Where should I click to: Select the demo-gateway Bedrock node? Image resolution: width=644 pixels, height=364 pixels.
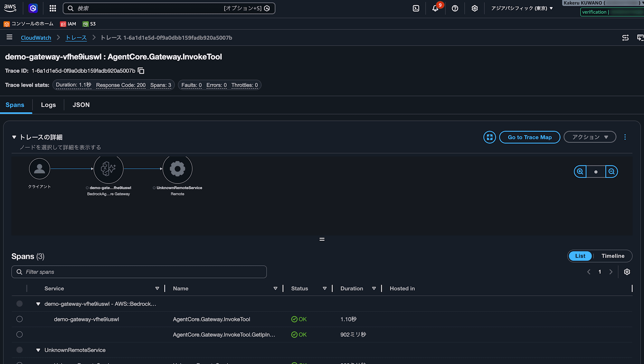[109, 169]
